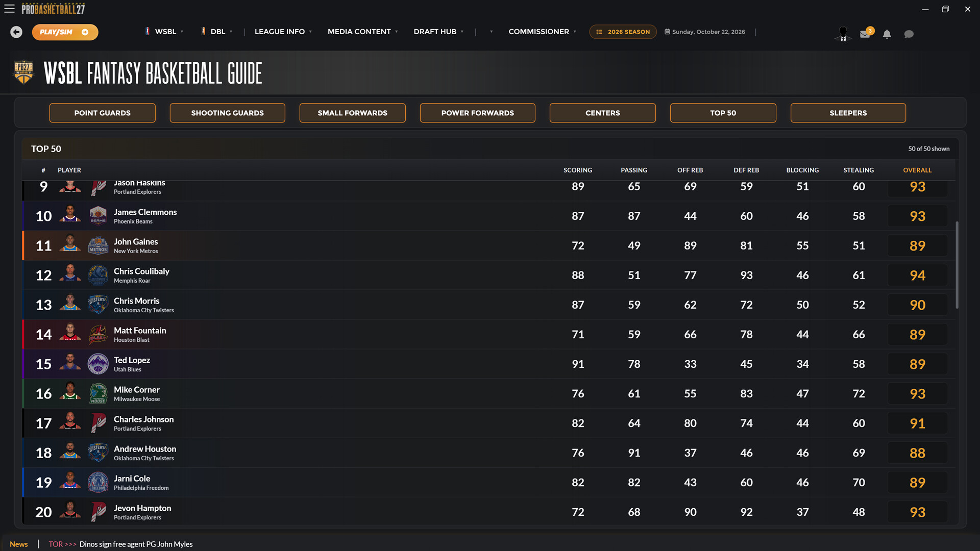This screenshot has width=980, height=551.
Task: Click the '50 of 50 shown' count
Action: coord(928,148)
